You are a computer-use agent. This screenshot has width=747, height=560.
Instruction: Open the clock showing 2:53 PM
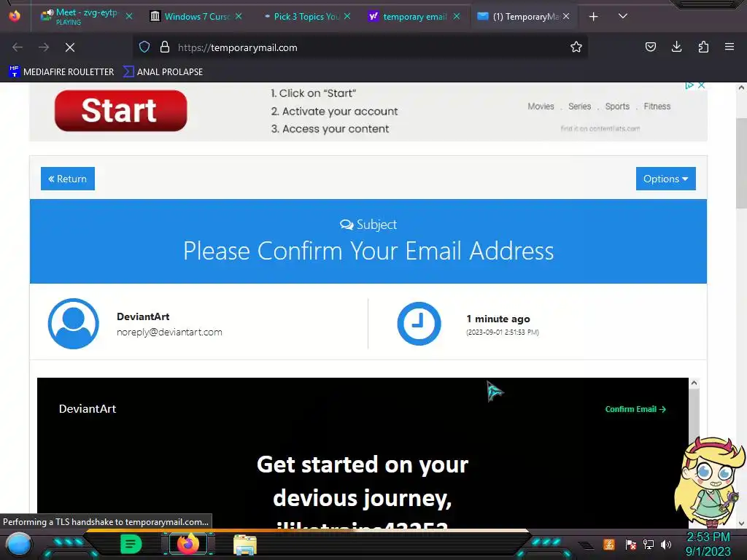[708, 544]
